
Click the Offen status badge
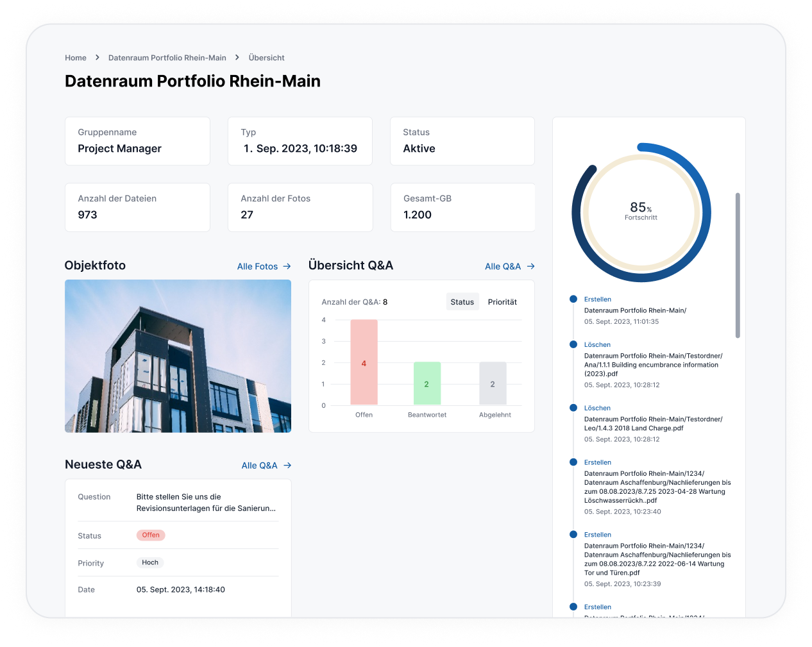tap(151, 535)
